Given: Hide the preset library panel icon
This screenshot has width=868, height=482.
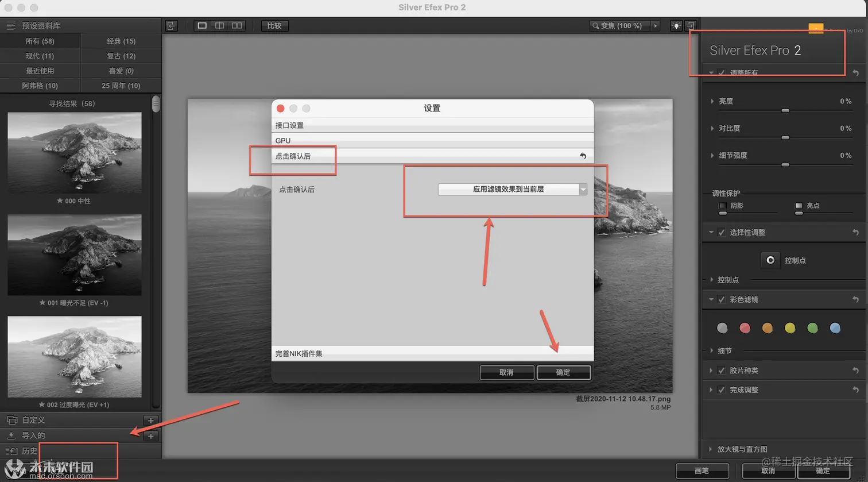Looking at the screenshot, I should tap(171, 25).
